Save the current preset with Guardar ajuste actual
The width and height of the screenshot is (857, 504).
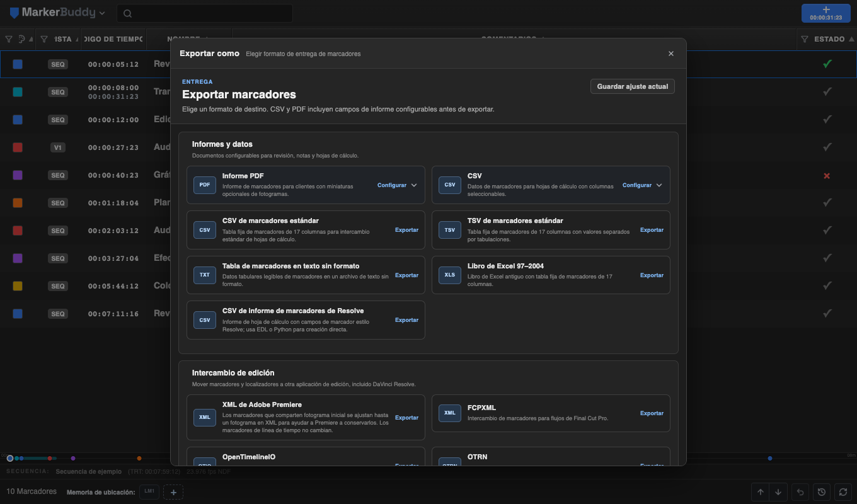[633, 86]
